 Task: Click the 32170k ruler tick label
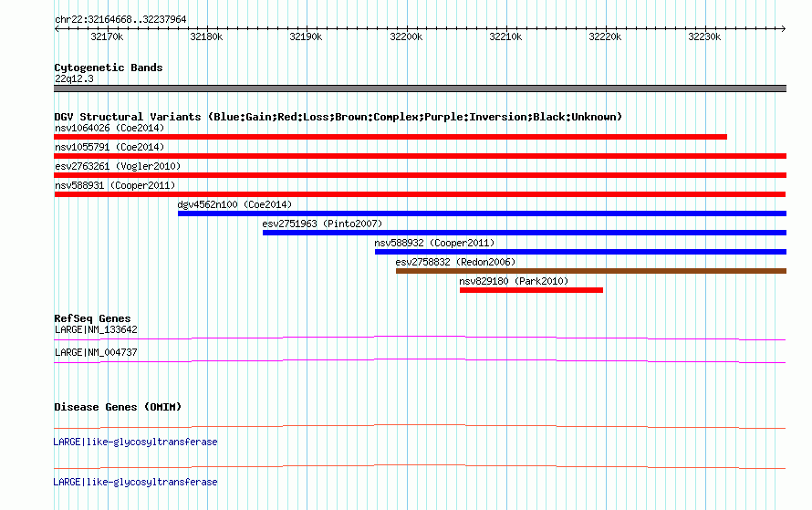pyautogui.click(x=107, y=36)
